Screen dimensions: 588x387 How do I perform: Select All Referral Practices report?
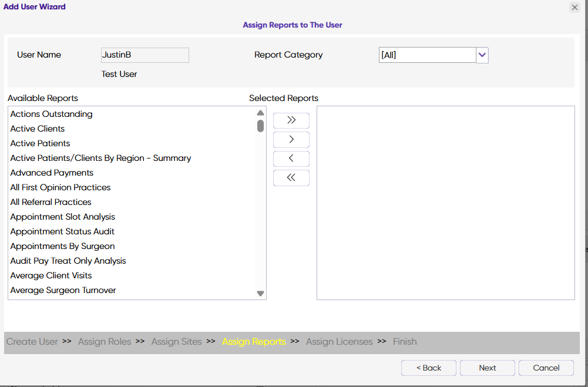(132, 202)
